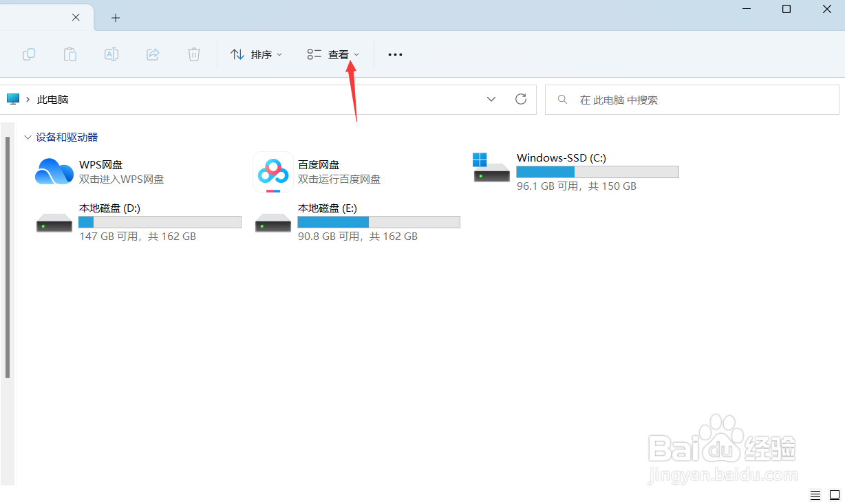This screenshot has width=845, height=504.
Task: Click the WPS网盘 label
Action: pos(100,165)
